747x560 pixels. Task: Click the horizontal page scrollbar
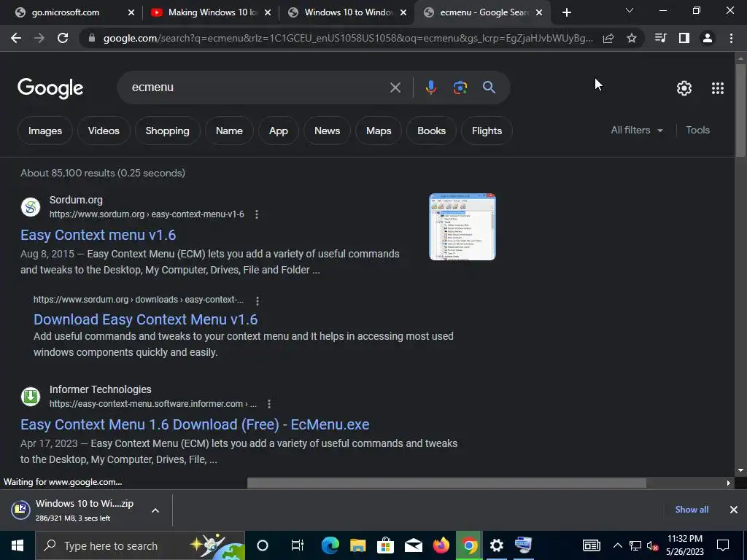pos(446,483)
